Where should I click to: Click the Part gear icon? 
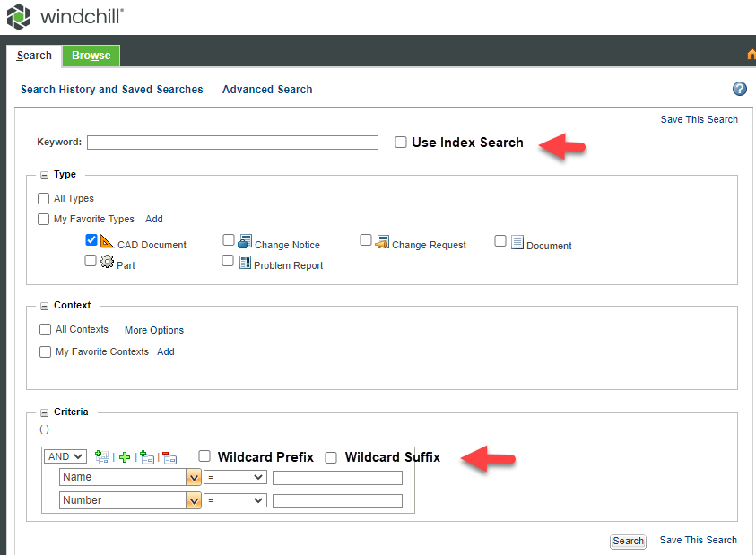pos(107,262)
